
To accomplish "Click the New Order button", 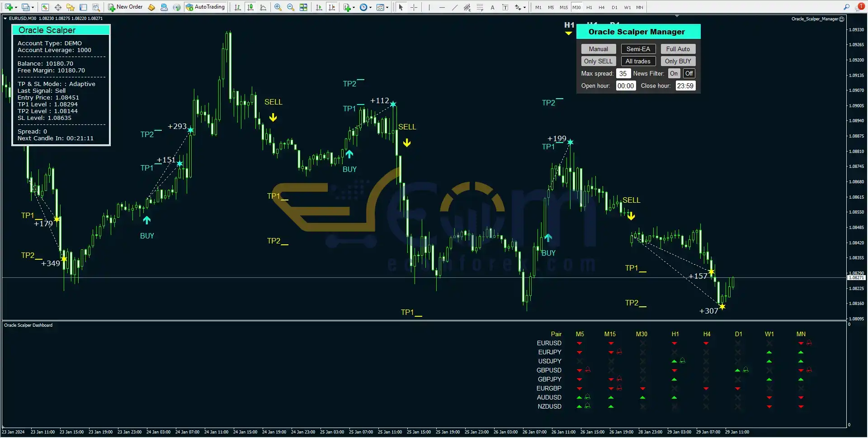I will [x=125, y=7].
